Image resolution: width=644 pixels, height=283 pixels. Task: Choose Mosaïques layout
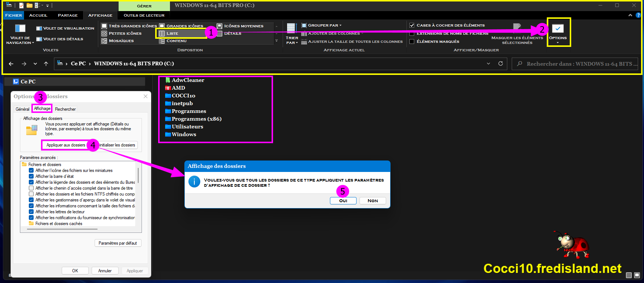coord(118,41)
